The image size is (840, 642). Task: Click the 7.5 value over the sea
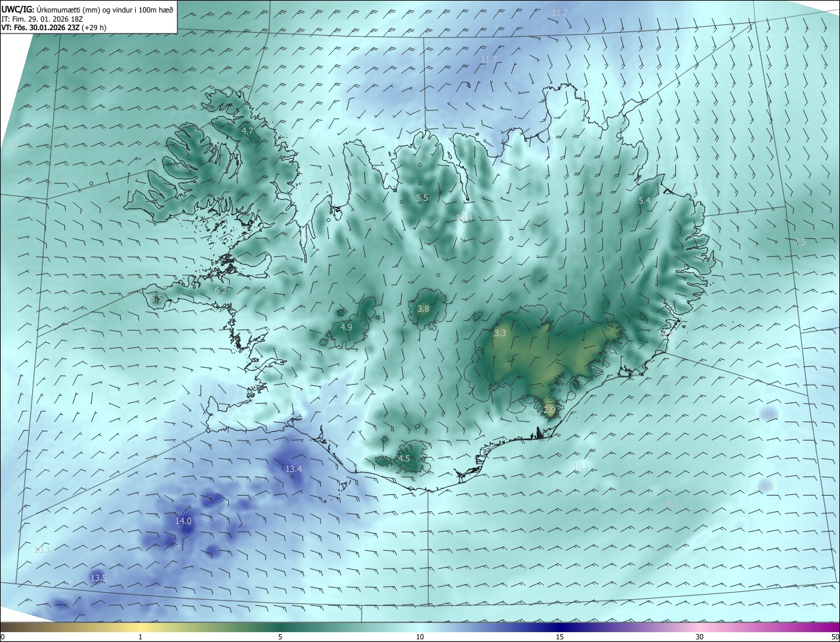pos(800,242)
